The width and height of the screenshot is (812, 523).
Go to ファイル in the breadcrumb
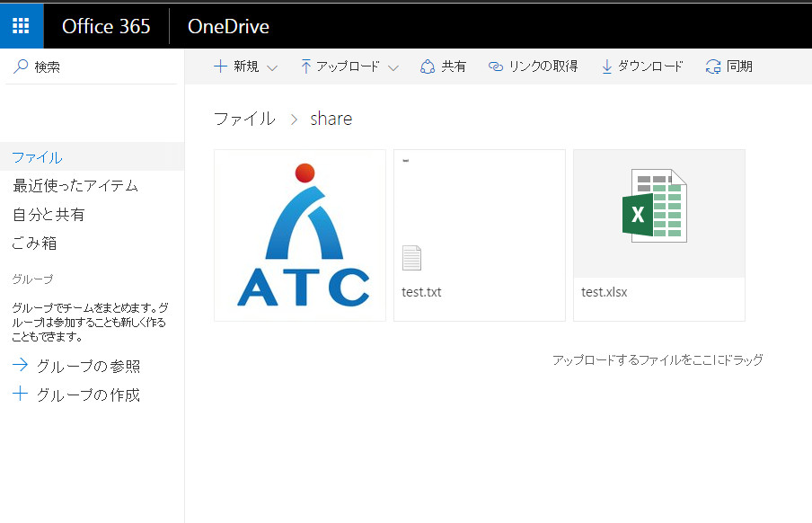[x=244, y=119]
